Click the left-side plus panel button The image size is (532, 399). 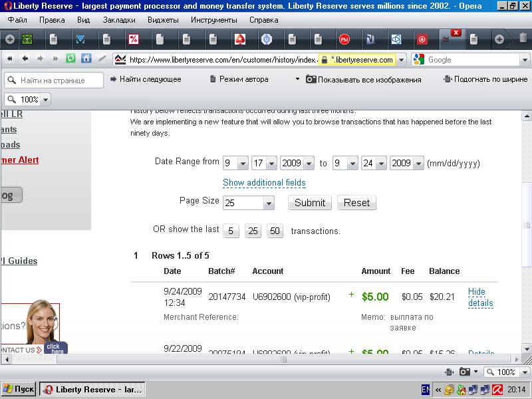click(10, 39)
